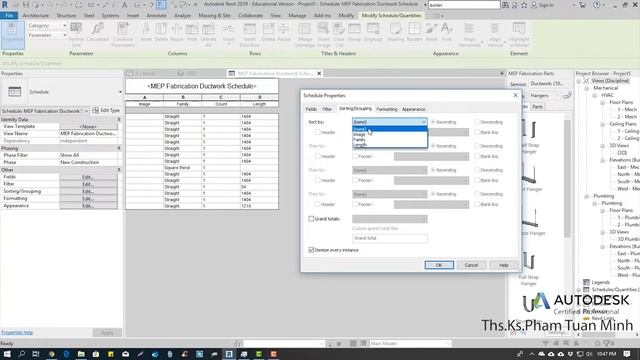This screenshot has height=360, width=640.
Task: Collapse the Mechanical tree node
Action: (587, 88)
